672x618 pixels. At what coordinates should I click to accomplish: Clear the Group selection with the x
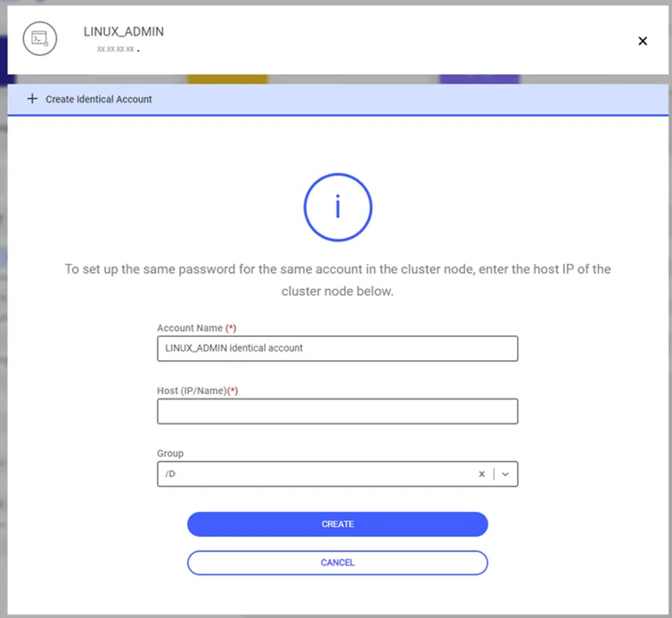pyautogui.click(x=481, y=474)
